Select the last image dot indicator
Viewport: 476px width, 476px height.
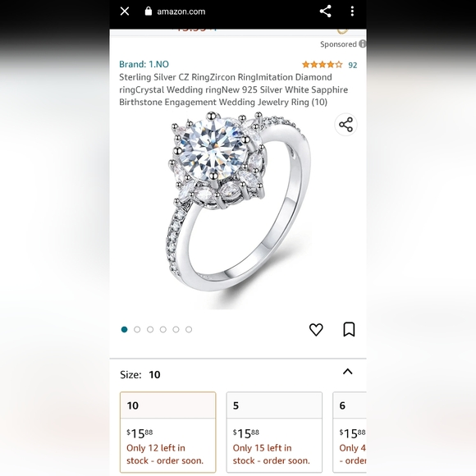(x=189, y=329)
